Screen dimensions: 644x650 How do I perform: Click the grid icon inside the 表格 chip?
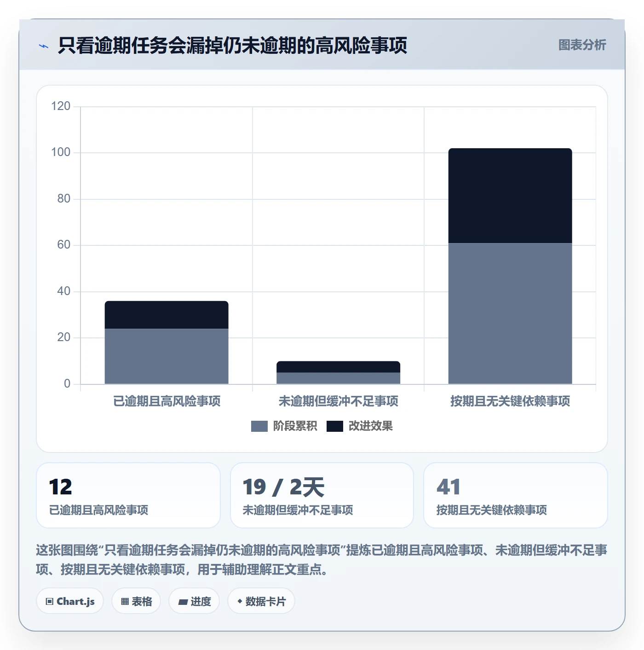click(125, 602)
